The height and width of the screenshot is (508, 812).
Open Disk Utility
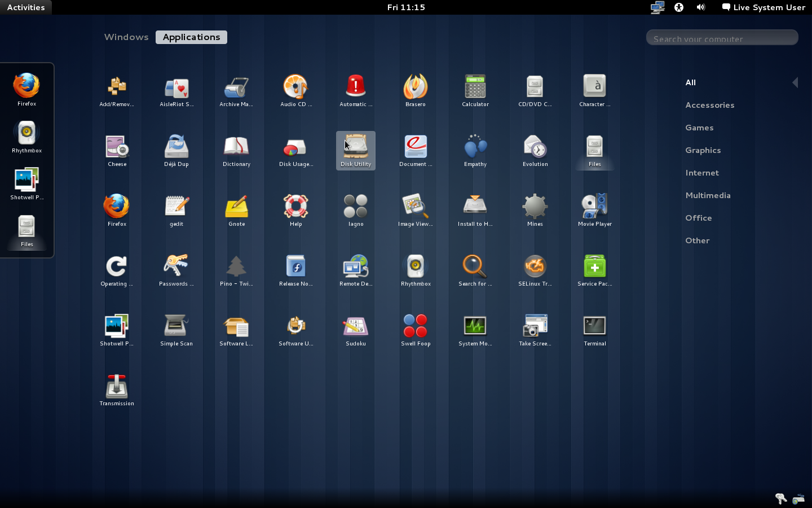[356, 151]
